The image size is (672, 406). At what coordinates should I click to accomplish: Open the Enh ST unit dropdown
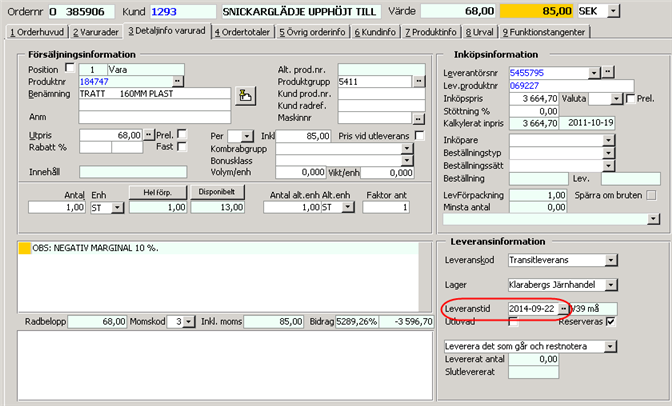point(117,208)
